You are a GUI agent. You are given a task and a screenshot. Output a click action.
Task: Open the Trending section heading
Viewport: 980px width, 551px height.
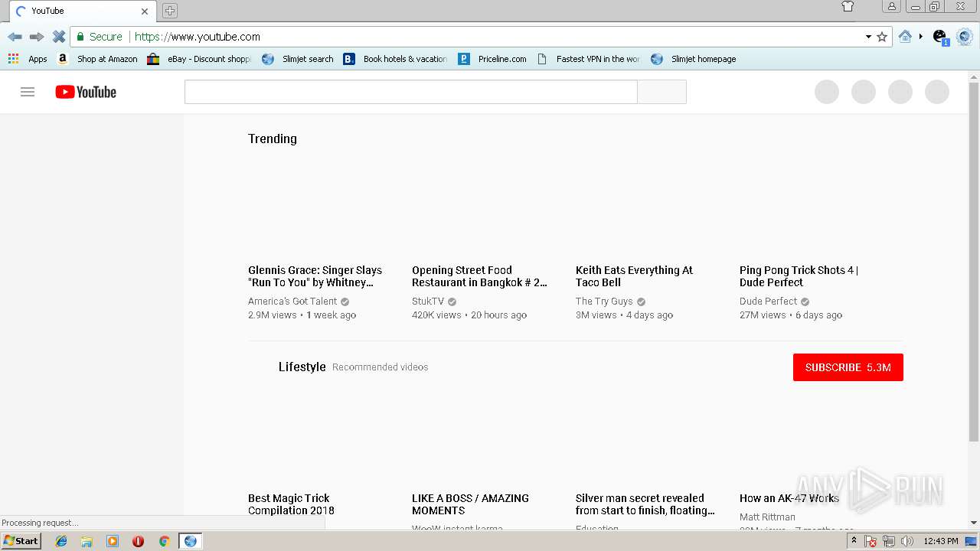tap(273, 139)
